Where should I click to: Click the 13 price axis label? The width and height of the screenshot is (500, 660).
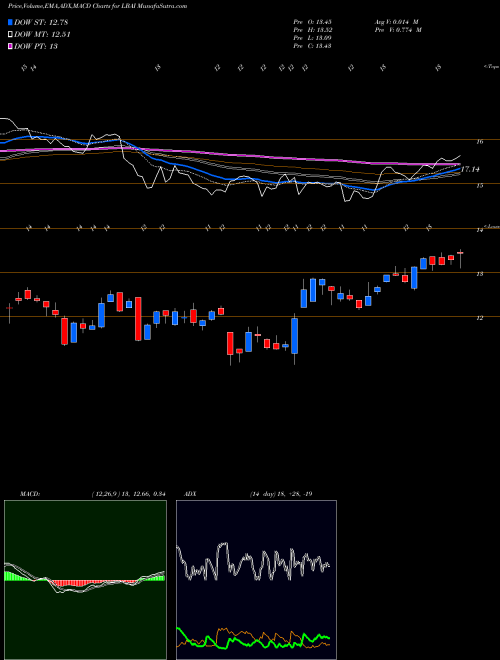[x=479, y=274]
